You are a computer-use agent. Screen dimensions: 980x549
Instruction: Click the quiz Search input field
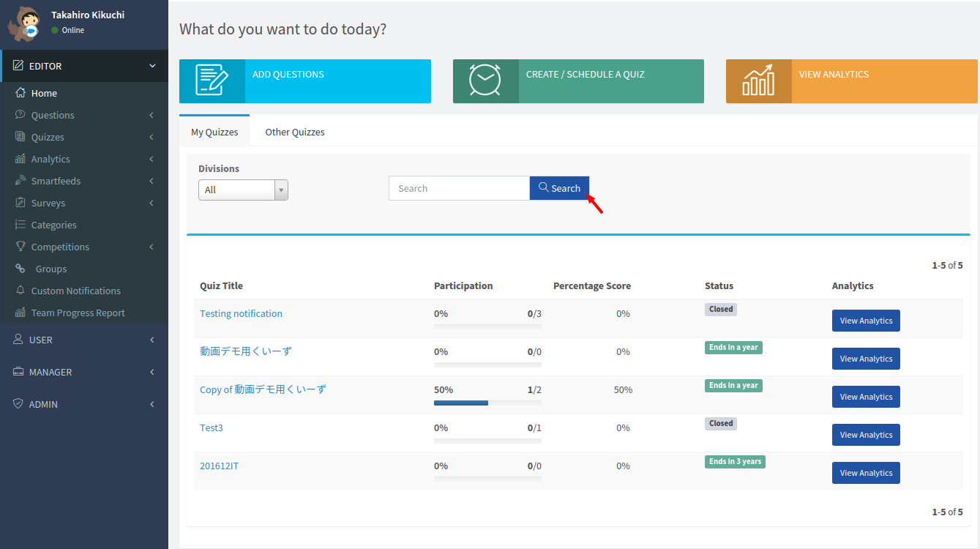(x=459, y=188)
